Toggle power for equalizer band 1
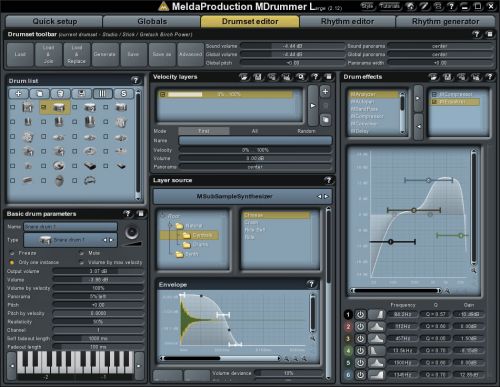Viewport: 500px width, 387px height. click(360, 314)
